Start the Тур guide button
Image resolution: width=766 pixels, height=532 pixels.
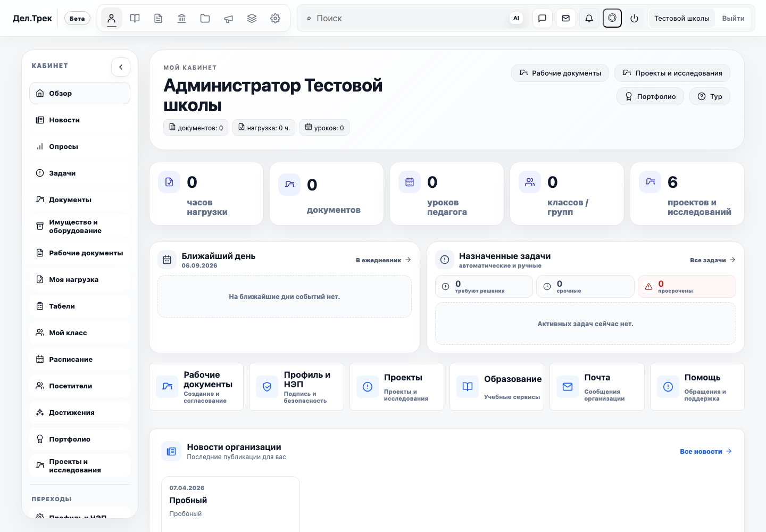[x=710, y=96]
